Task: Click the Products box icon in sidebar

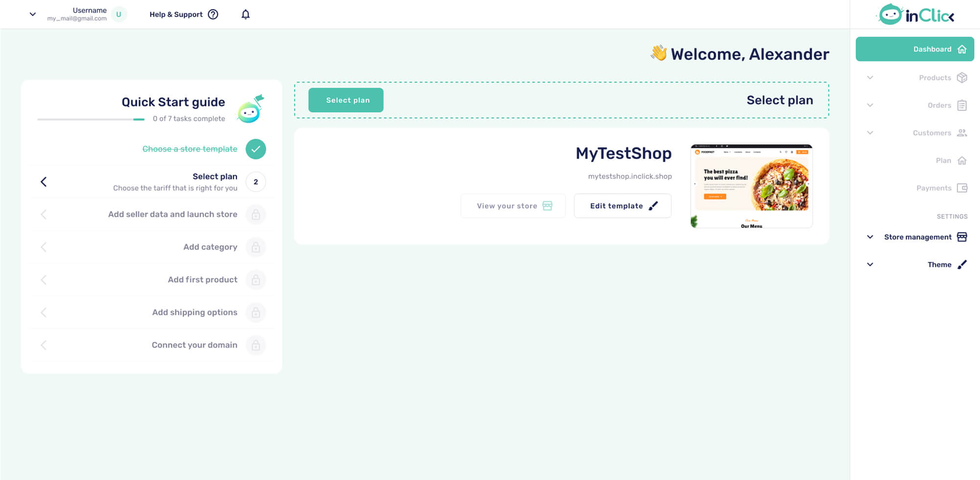Action: (x=962, y=77)
